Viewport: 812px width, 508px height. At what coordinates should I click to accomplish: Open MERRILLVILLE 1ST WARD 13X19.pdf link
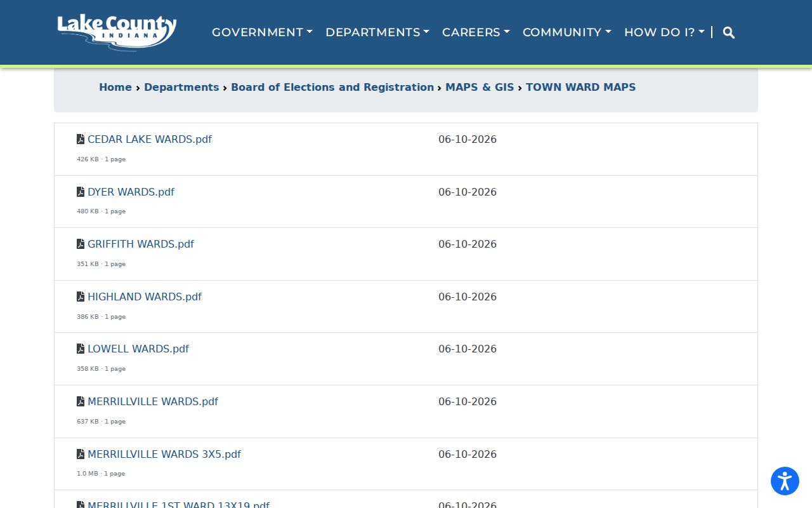click(178, 505)
